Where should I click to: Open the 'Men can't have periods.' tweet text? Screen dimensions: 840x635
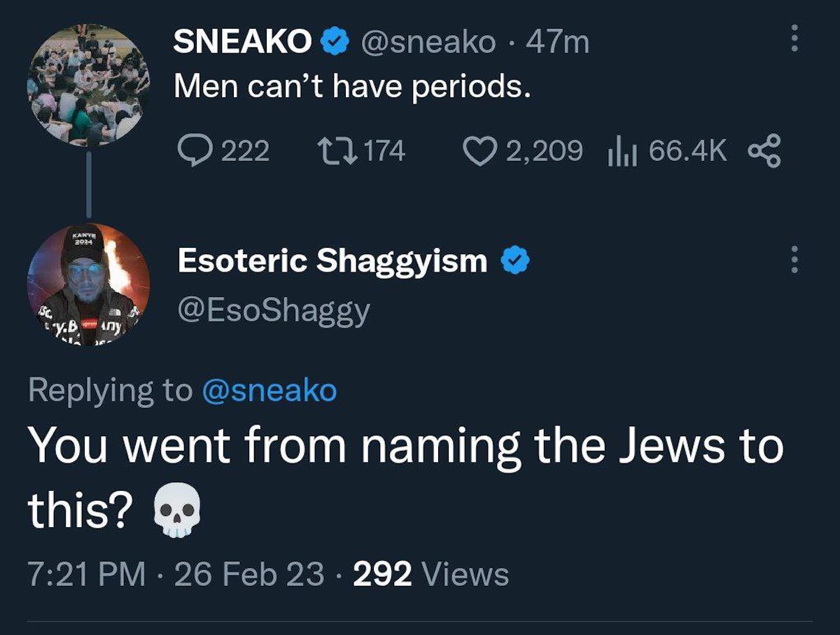pos(348,88)
